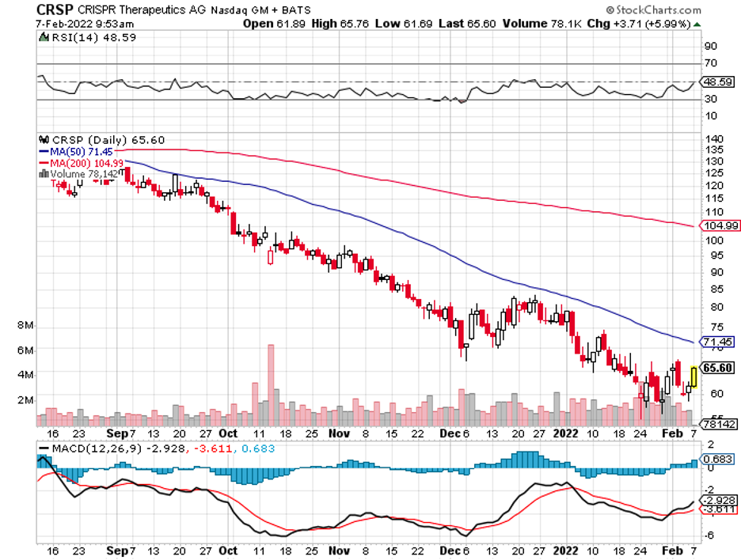Click the CRISPR Therapeutics AG company name
The width and height of the screenshot is (741, 560).
click(x=142, y=9)
